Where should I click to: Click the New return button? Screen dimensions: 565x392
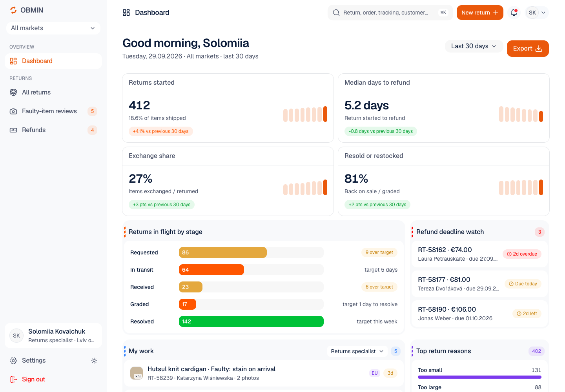(480, 13)
